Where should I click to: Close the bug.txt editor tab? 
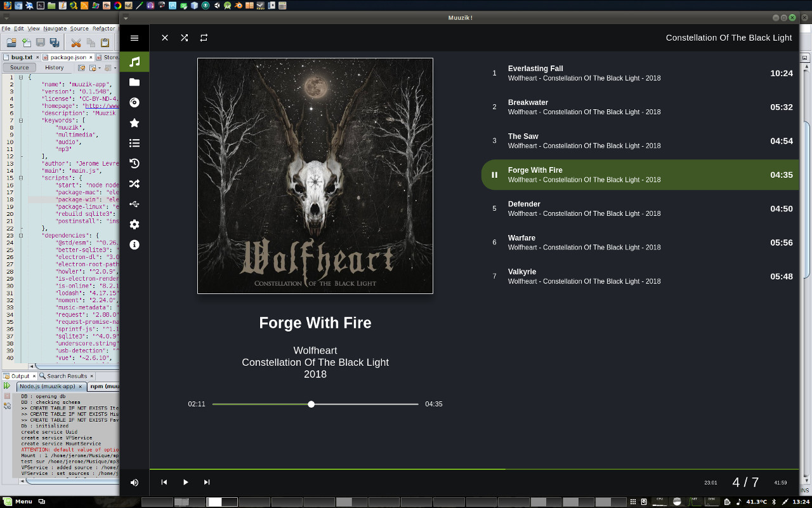click(x=37, y=57)
